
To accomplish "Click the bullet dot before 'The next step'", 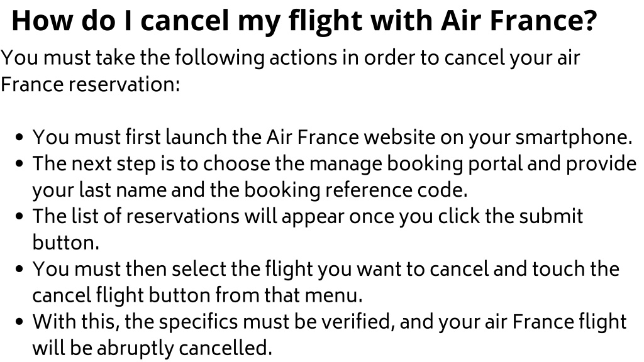I will click(x=19, y=164).
